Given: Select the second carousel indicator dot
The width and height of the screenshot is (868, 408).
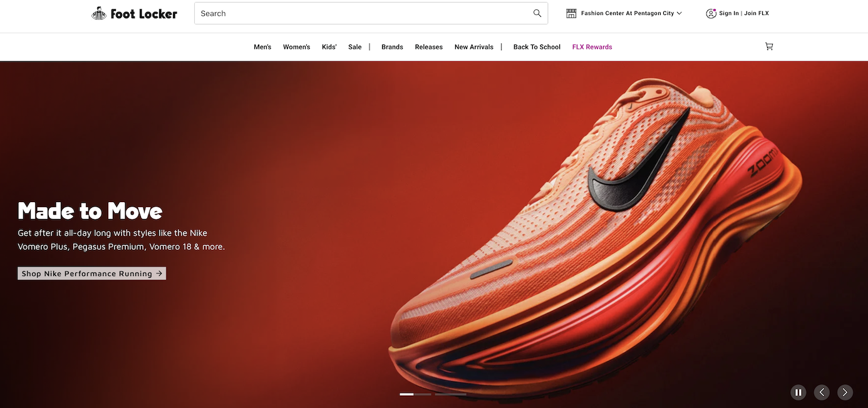Looking at the screenshot, I should (423, 394).
